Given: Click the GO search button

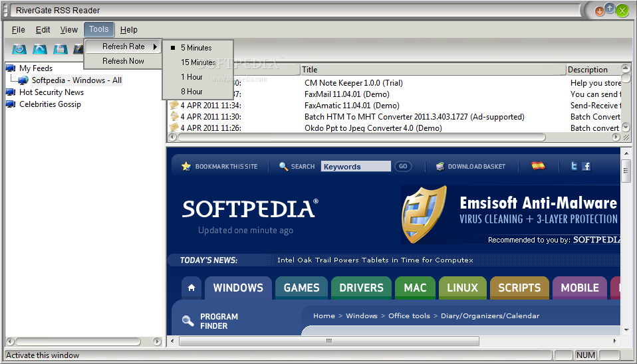Looking at the screenshot, I should (x=403, y=166).
